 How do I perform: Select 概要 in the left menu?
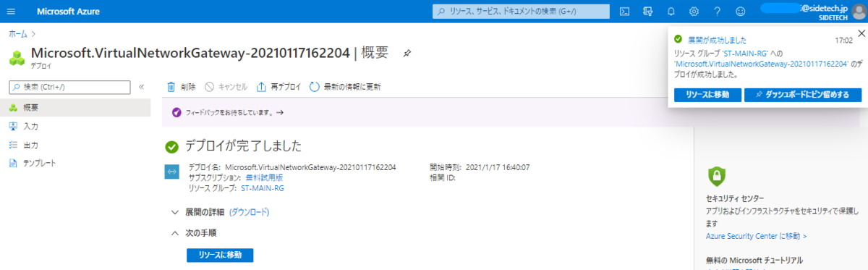75,107
